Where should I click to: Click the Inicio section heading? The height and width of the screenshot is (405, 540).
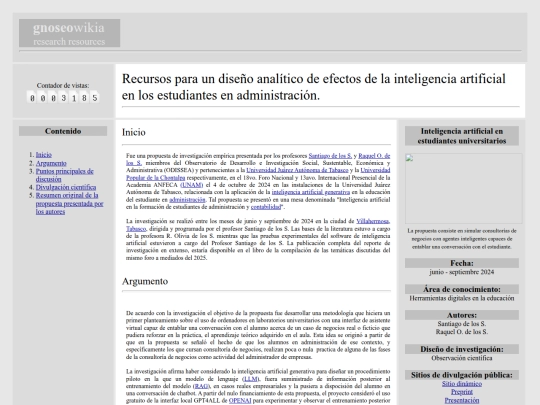click(134, 132)
